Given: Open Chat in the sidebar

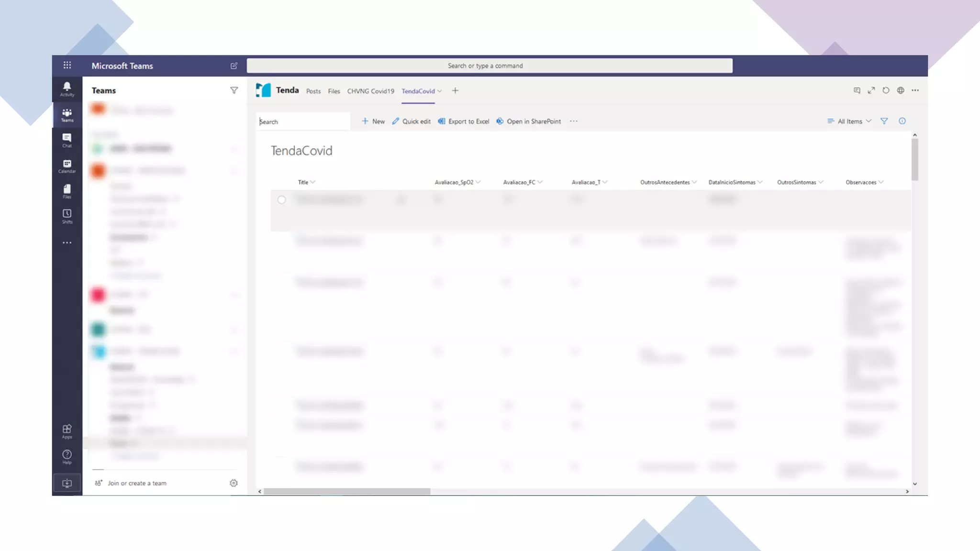Looking at the screenshot, I should click(67, 140).
